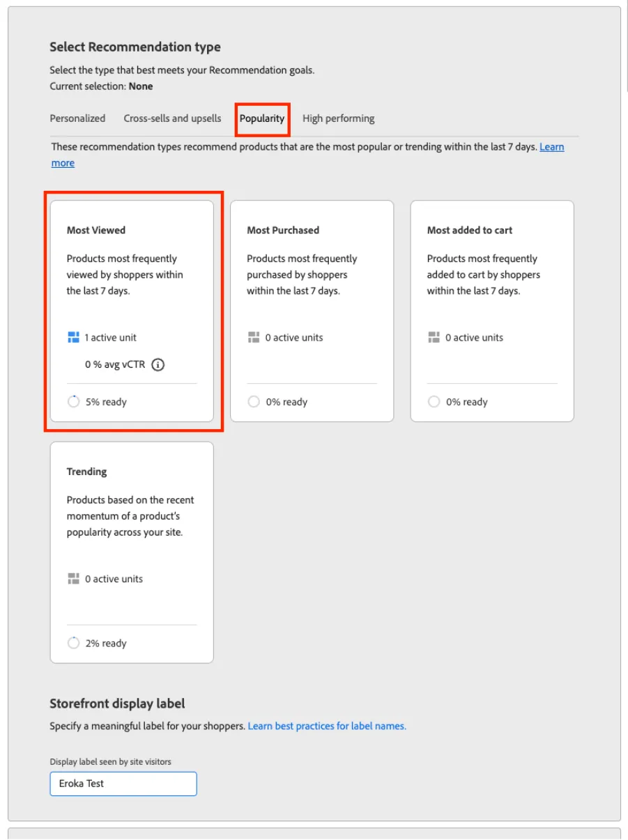Image resolution: width=628 pixels, height=840 pixels.
Task: Click the 0 active units text in Most Purchased
Action: click(x=294, y=338)
